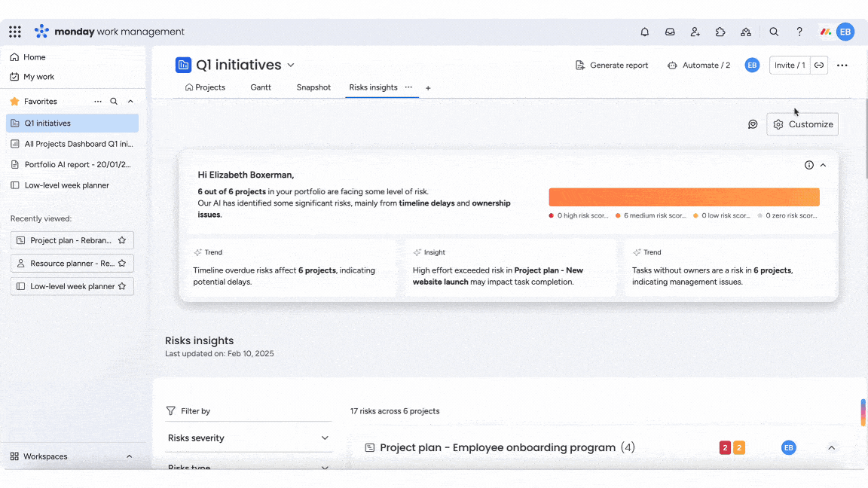This screenshot has height=488, width=868.
Task: Open the autopilot hub icon
Action: point(746,32)
